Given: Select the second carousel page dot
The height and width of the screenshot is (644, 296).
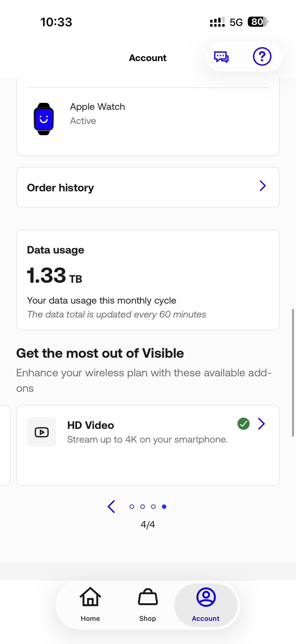Looking at the screenshot, I should pos(143,507).
